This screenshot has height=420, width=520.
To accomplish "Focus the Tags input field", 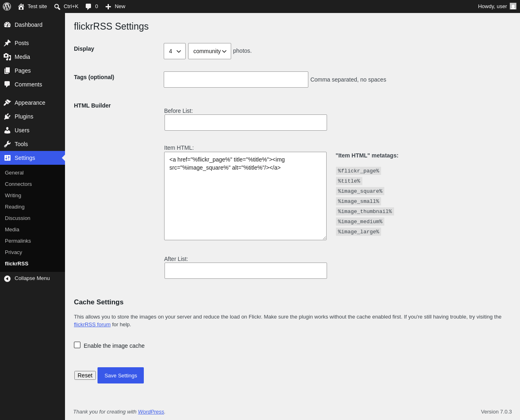I will [236, 80].
